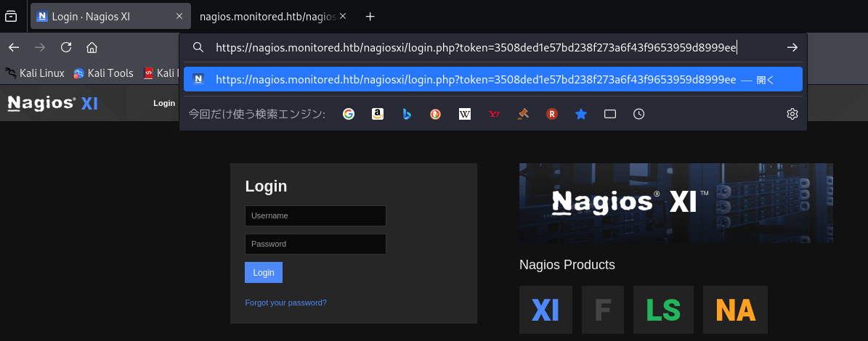Search with Yahoo engine icon
This screenshot has width=868, height=341.
pyautogui.click(x=494, y=114)
